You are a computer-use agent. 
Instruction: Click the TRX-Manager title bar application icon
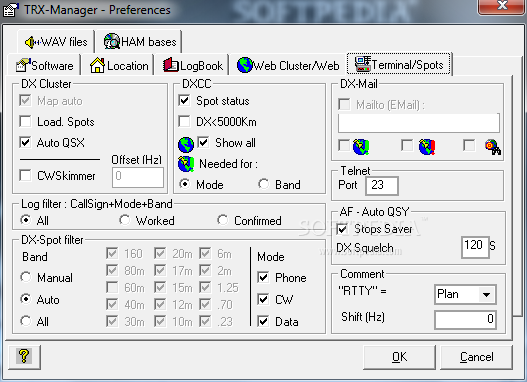pyautogui.click(x=11, y=9)
